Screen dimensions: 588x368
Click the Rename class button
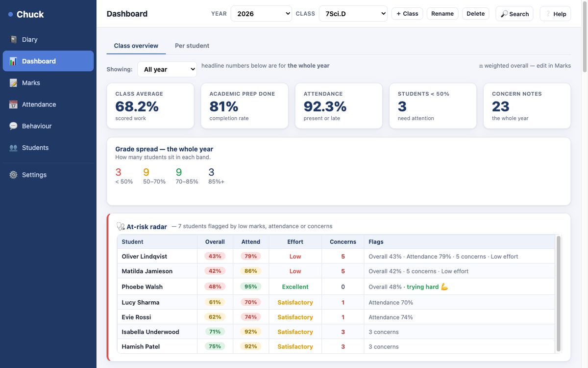point(442,14)
